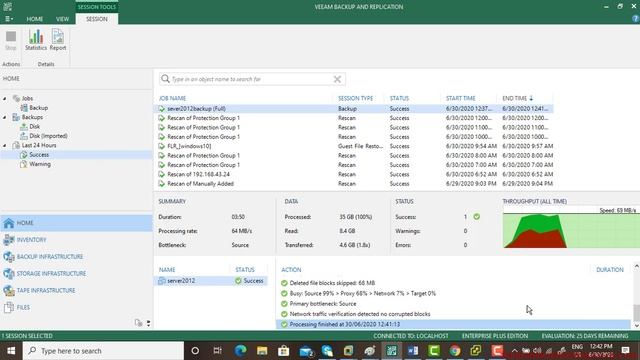
Task: Sort by the DURATION column header
Action: tap(610, 270)
